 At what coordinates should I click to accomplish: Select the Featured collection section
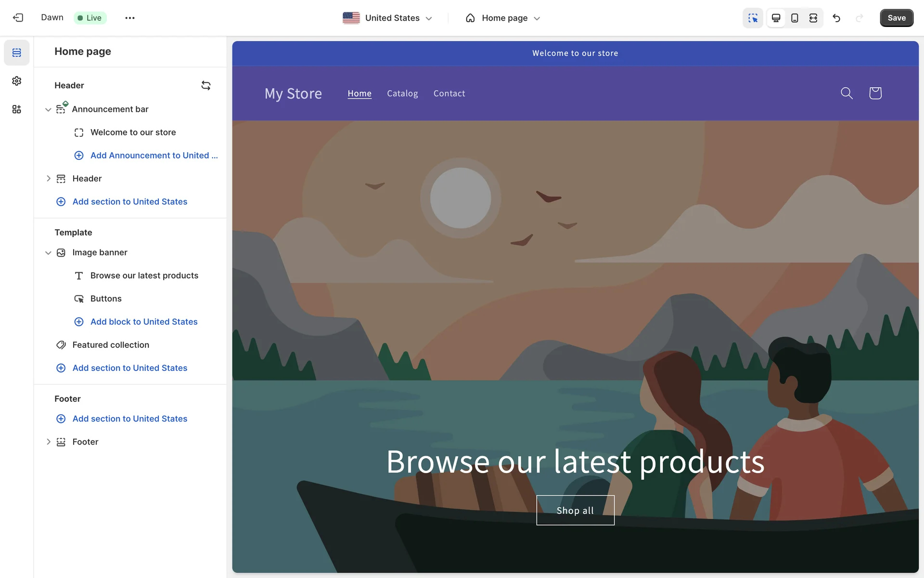(111, 345)
